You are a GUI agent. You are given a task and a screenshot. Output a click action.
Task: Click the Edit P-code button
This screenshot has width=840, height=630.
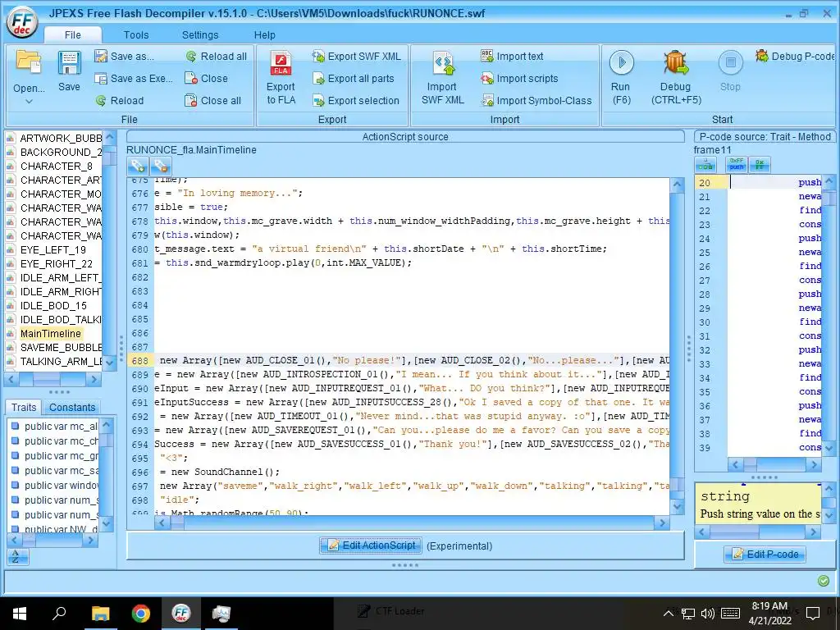(765, 554)
